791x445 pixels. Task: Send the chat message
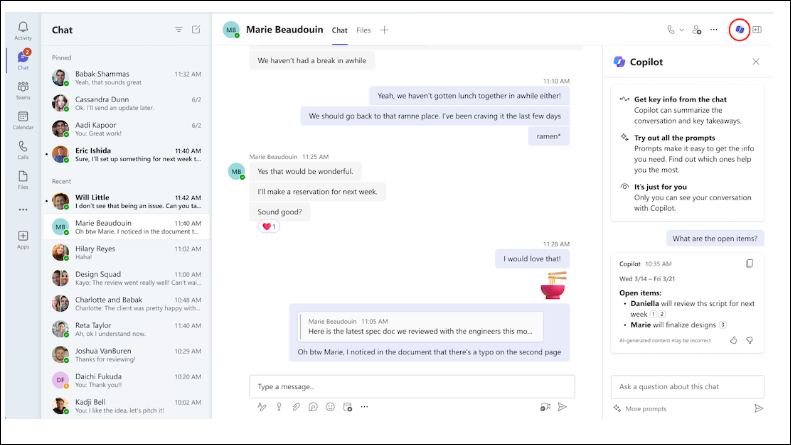(562, 407)
